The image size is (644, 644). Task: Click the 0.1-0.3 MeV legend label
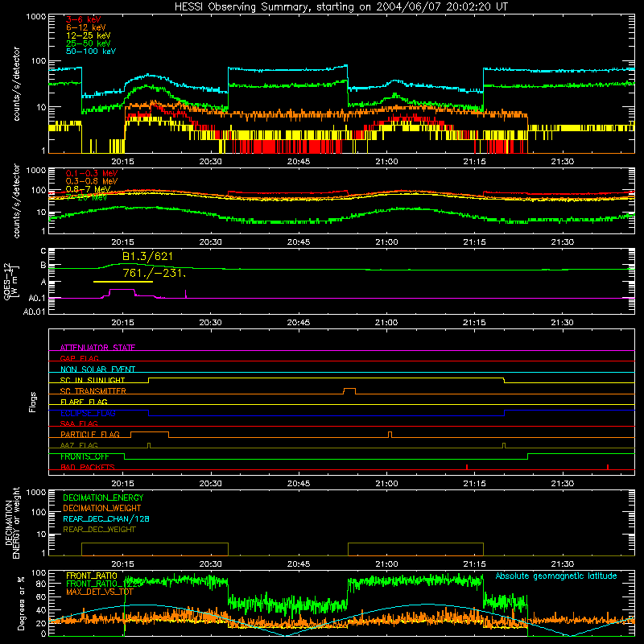92,173
